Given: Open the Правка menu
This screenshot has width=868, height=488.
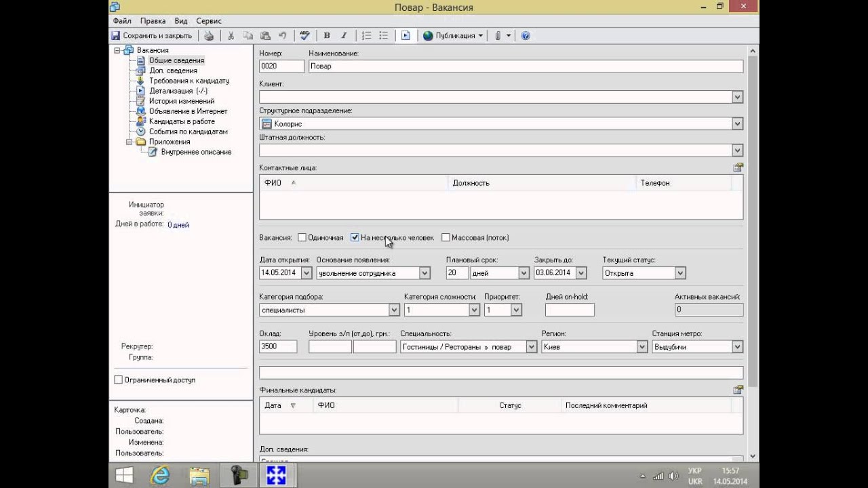Looking at the screenshot, I should (153, 21).
